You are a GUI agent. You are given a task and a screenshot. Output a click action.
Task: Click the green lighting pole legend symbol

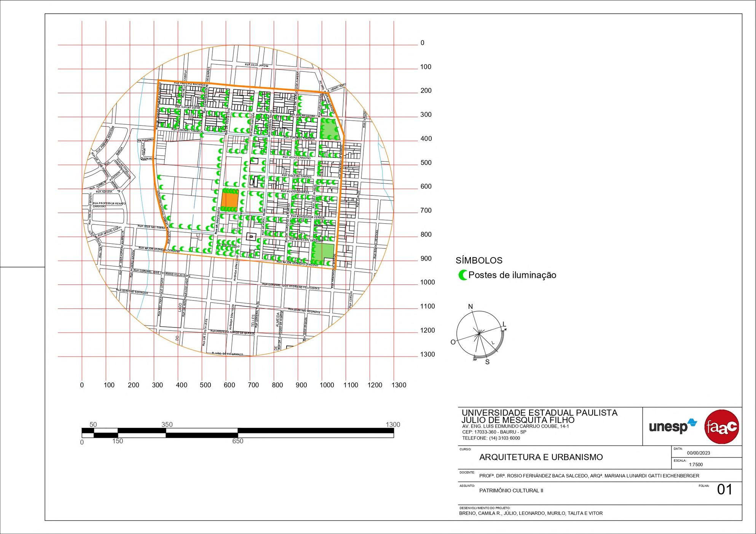pyautogui.click(x=463, y=275)
